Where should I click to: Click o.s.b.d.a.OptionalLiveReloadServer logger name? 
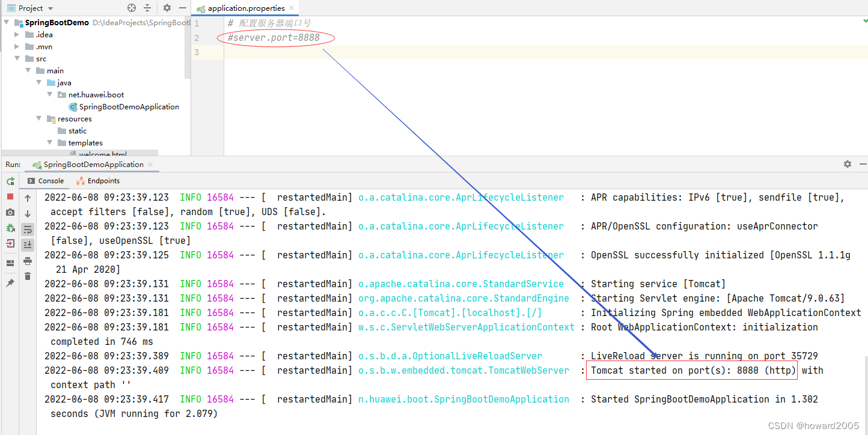(x=450, y=356)
